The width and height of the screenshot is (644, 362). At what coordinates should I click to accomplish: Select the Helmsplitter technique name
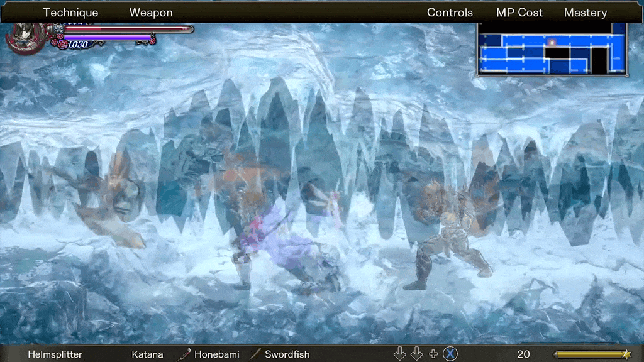point(55,354)
